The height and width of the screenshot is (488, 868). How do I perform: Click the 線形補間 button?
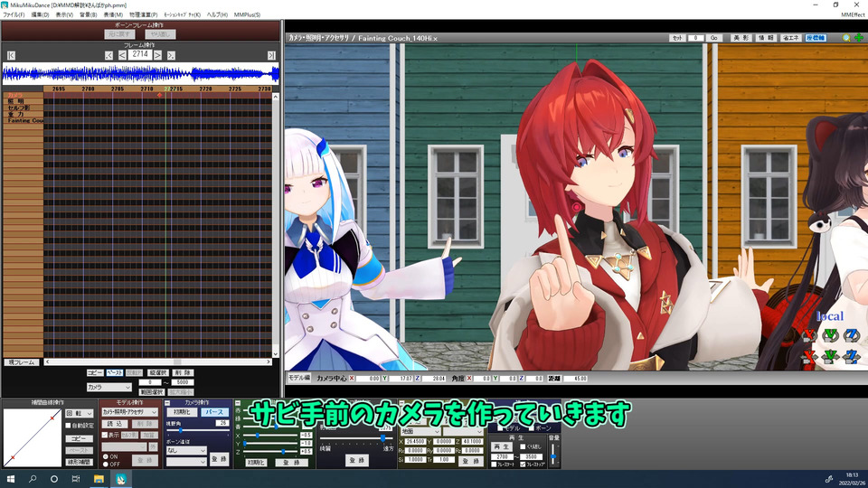pos(80,462)
